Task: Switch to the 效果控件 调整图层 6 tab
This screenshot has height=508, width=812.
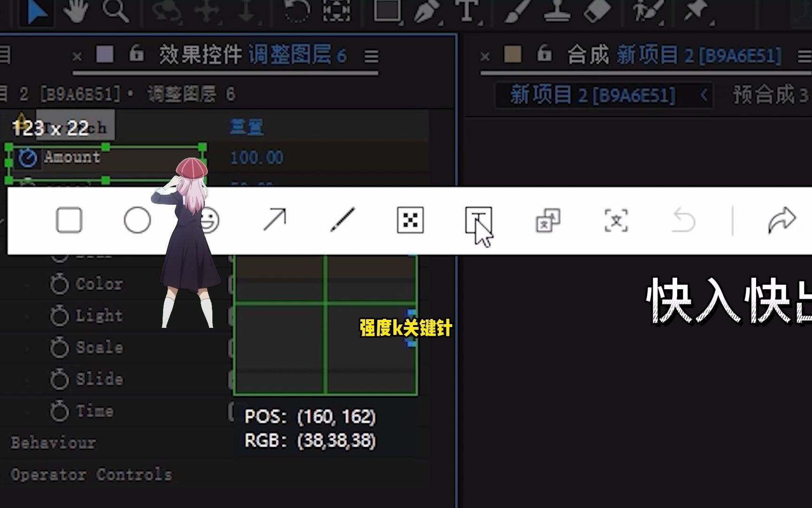Action: pyautogui.click(x=252, y=55)
